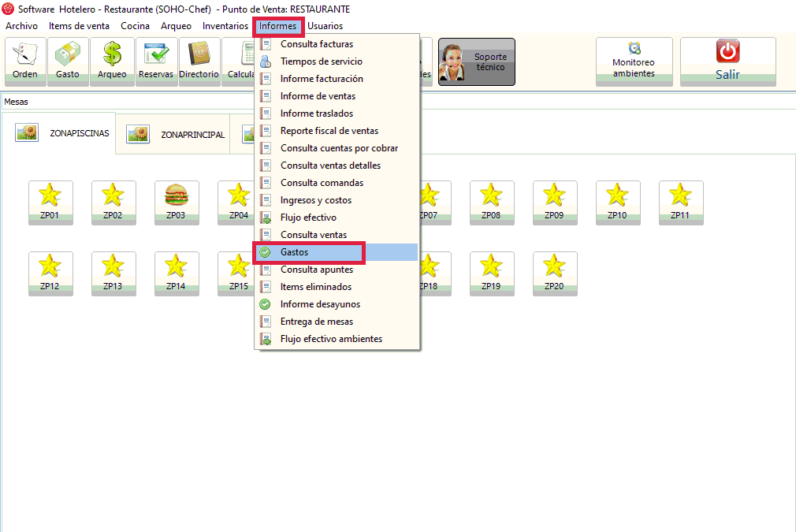Open the Archivo menu
Screen dimensions: 796x532
(x=21, y=26)
